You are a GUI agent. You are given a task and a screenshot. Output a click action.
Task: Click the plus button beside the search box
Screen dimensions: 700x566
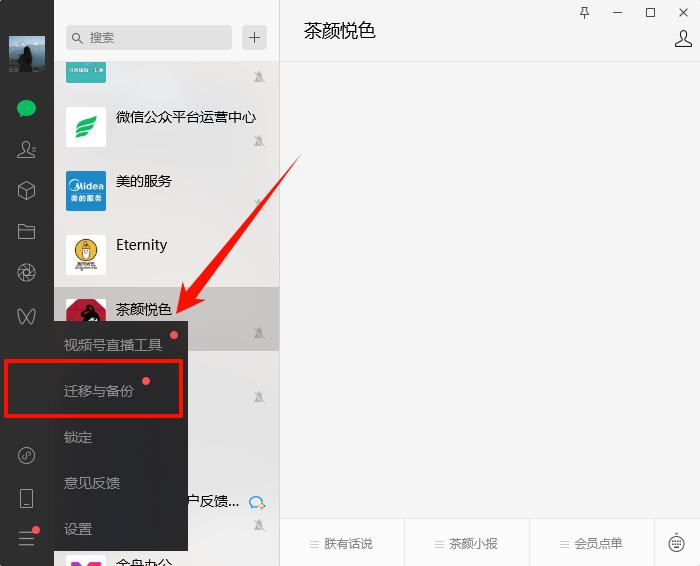pos(255,38)
